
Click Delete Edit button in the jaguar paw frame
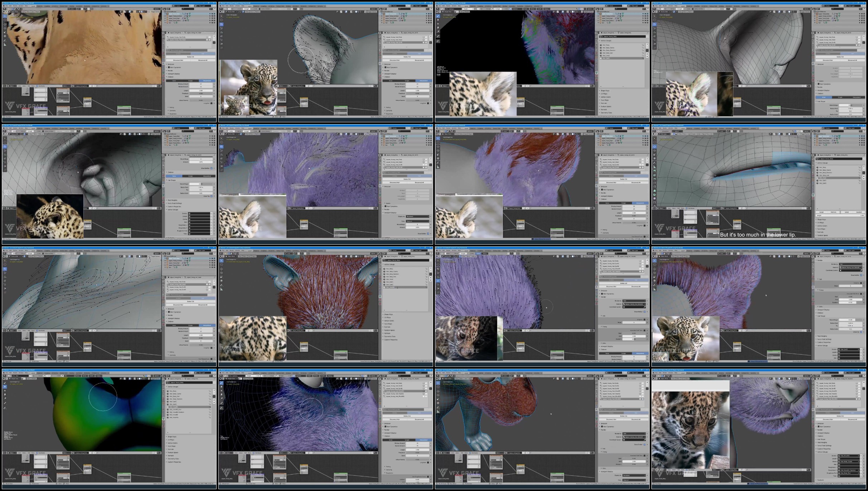click(x=624, y=416)
